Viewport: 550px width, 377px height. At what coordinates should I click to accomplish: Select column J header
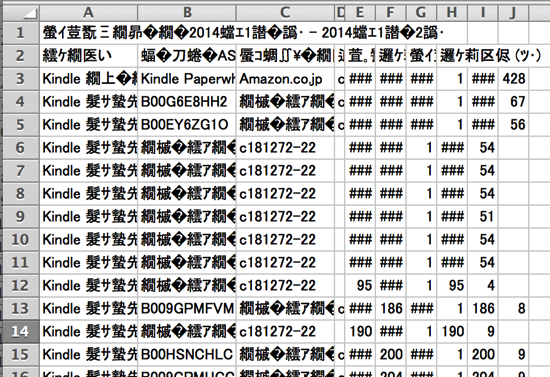(x=513, y=13)
